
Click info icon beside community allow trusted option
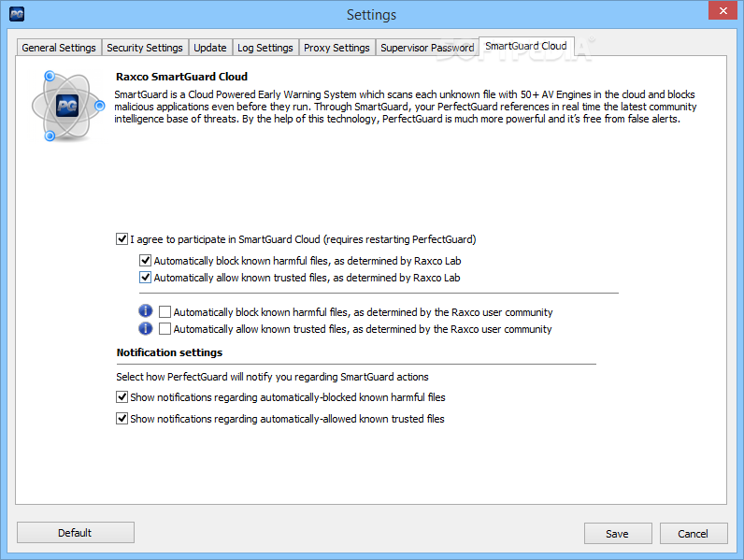pos(146,328)
